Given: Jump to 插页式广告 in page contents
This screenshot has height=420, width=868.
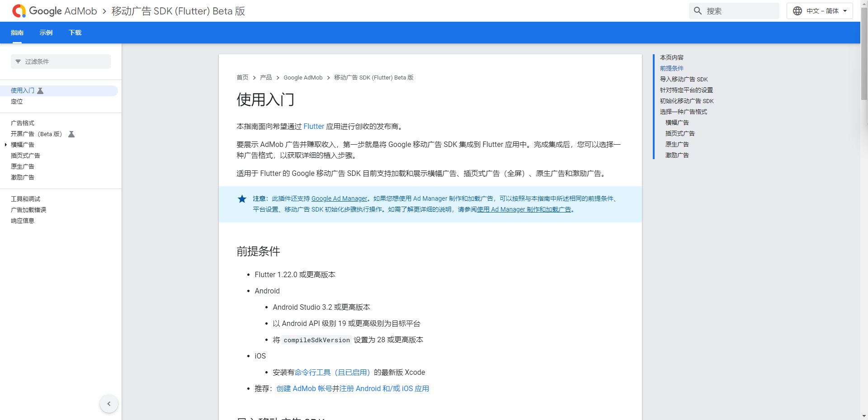Looking at the screenshot, I should (x=680, y=133).
